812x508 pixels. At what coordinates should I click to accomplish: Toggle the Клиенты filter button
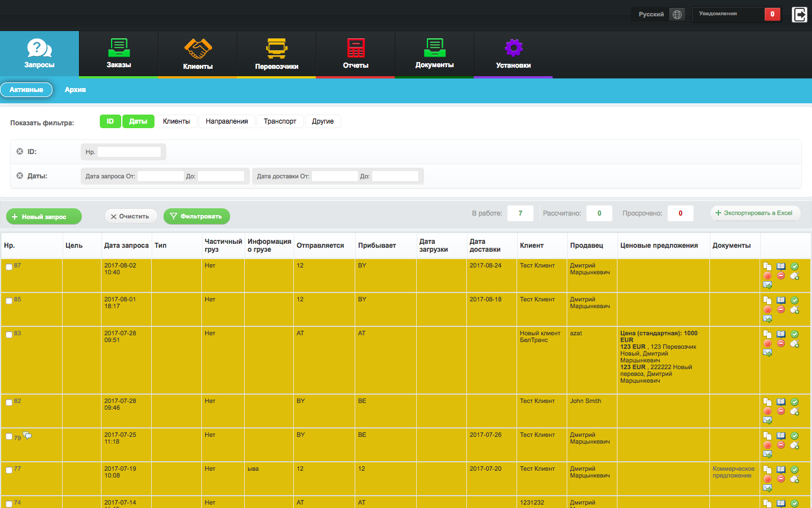pos(176,121)
